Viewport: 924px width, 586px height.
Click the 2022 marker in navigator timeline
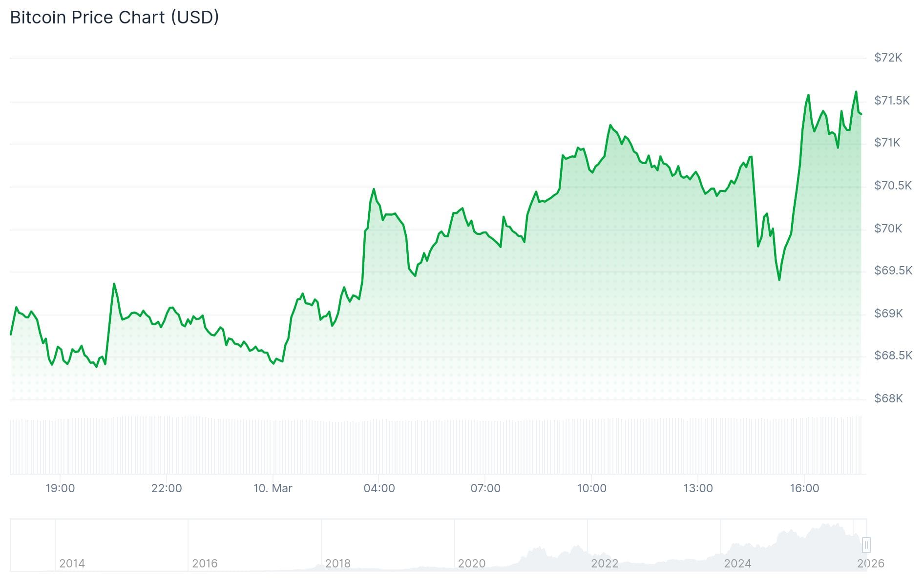(x=605, y=564)
